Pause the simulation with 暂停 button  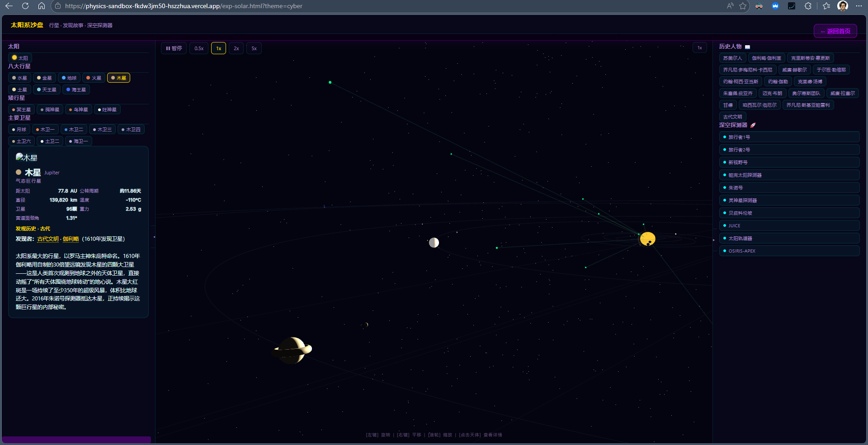tap(174, 48)
